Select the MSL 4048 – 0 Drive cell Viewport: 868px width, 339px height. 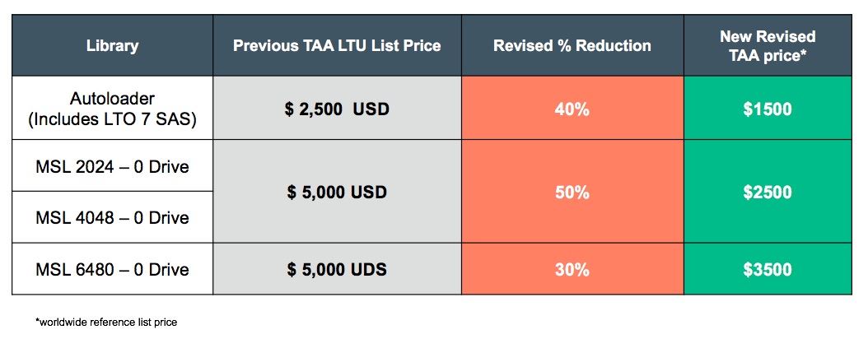(x=112, y=216)
